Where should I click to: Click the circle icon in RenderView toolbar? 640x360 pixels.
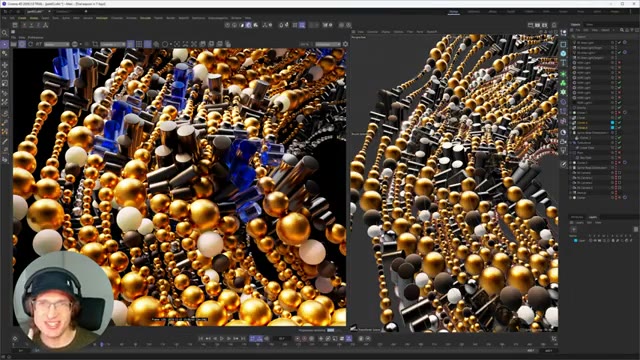point(165,44)
